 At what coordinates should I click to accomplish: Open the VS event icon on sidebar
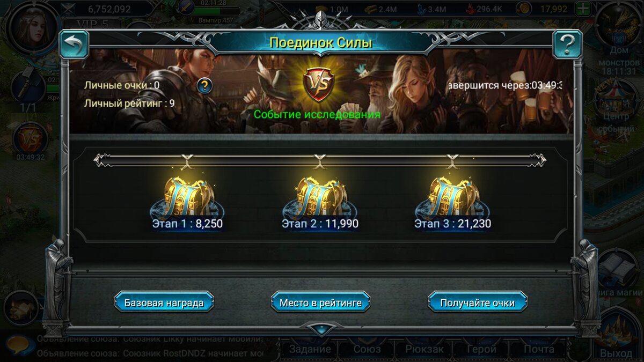(x=31, y=138)
